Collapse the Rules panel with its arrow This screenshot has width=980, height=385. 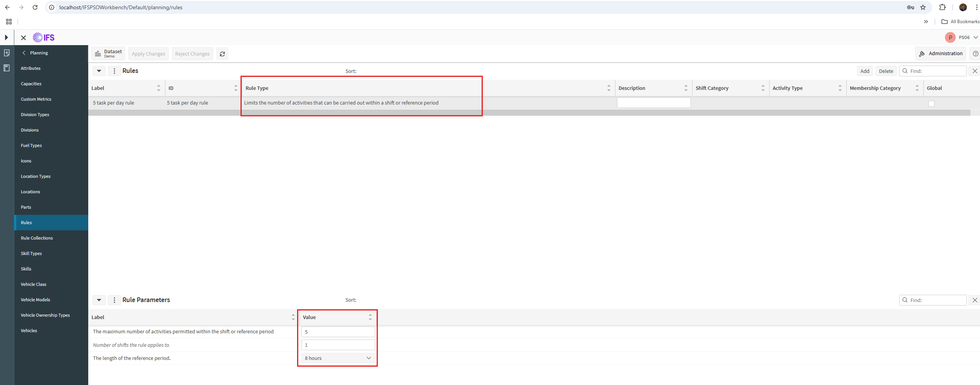[99, 71]
